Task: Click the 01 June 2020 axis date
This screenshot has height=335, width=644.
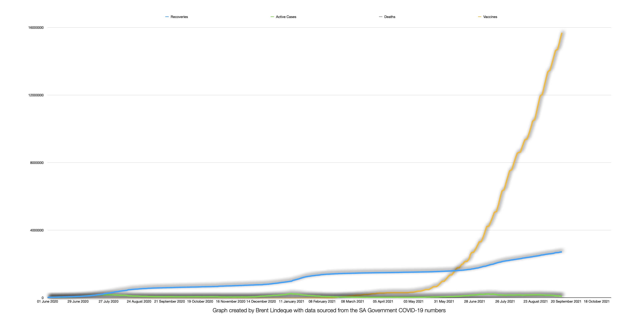Action: point(48,301)
